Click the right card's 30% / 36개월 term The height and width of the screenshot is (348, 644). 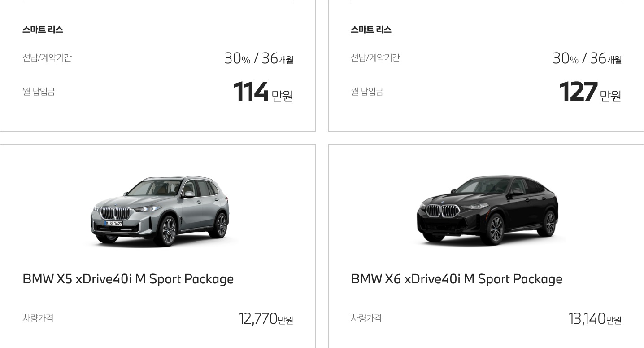pyautogui.click(x=587, y=58)
